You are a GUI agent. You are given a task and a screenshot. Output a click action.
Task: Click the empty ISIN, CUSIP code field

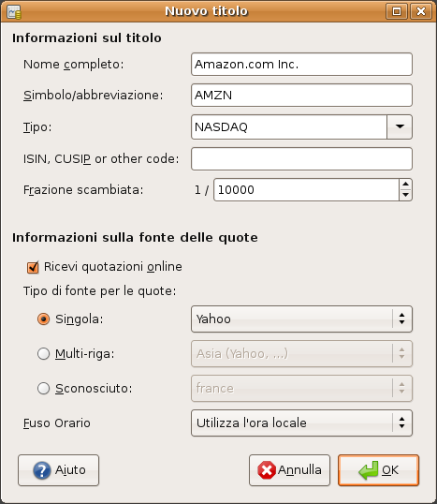[x=301, y=158]
